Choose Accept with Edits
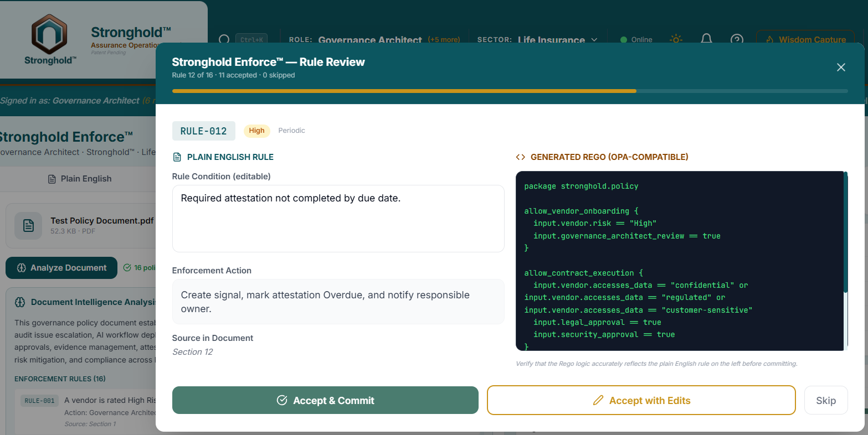The width and height of the screenshot is (868, 435). [x=641, y=400]
